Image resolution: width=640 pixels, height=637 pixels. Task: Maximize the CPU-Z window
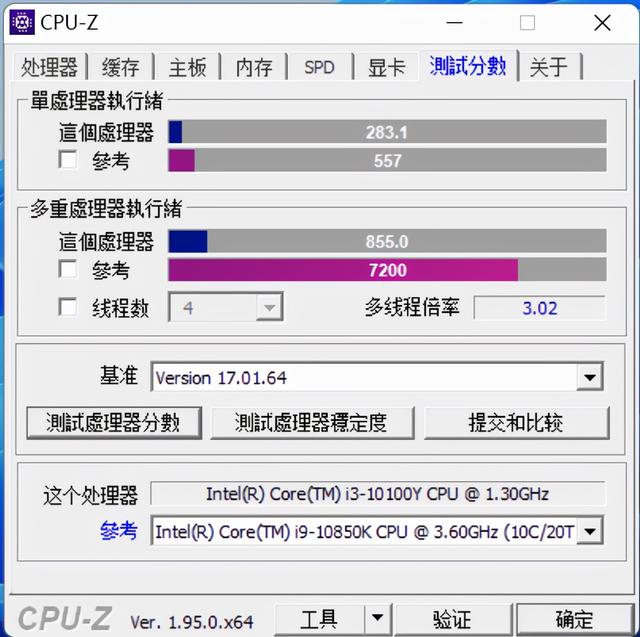527,23
